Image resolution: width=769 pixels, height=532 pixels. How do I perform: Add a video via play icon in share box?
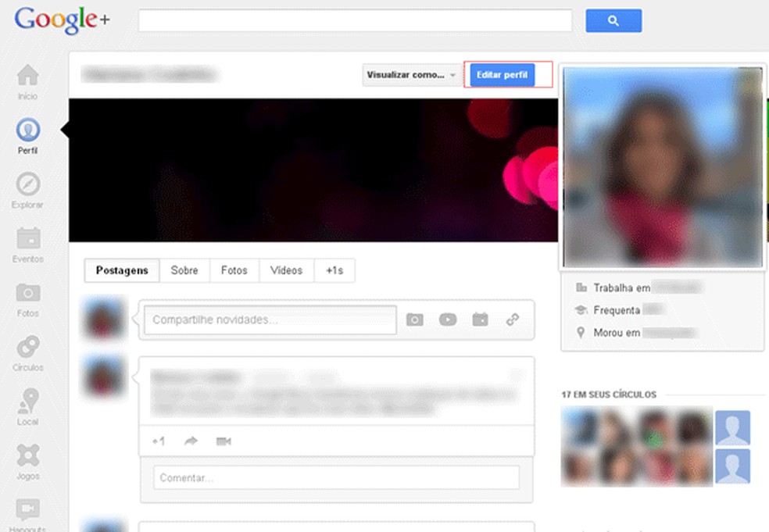448,320
